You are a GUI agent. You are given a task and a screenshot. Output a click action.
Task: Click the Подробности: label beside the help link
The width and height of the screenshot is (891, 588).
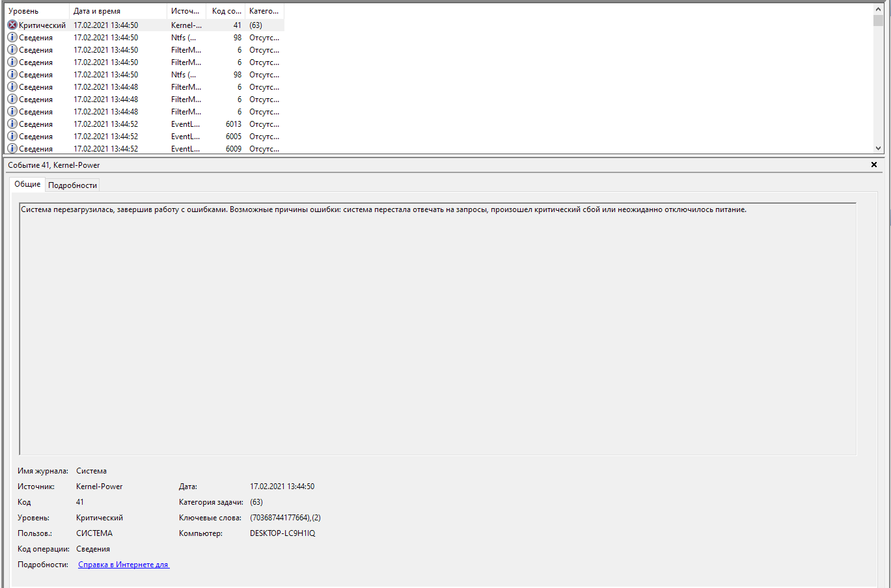(43, 565)
